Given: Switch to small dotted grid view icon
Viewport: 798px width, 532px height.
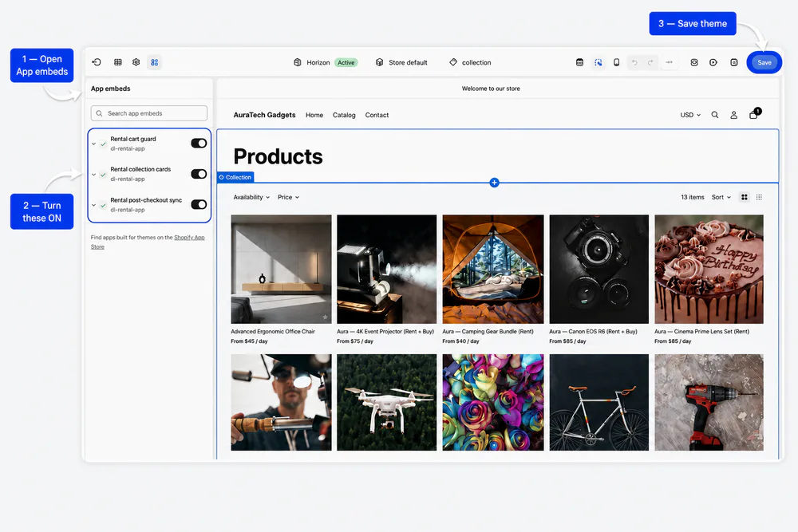Looking at the screenshot, I should tap(760, 197).
